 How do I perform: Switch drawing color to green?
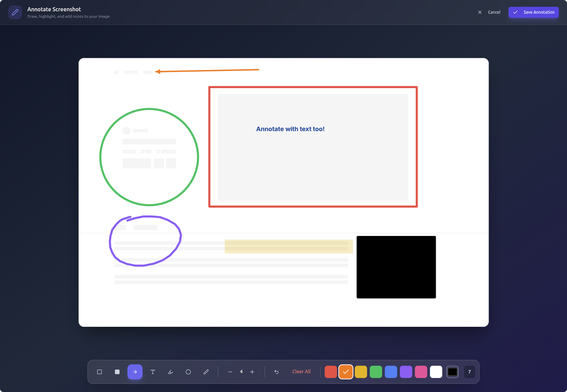point(376,372)
